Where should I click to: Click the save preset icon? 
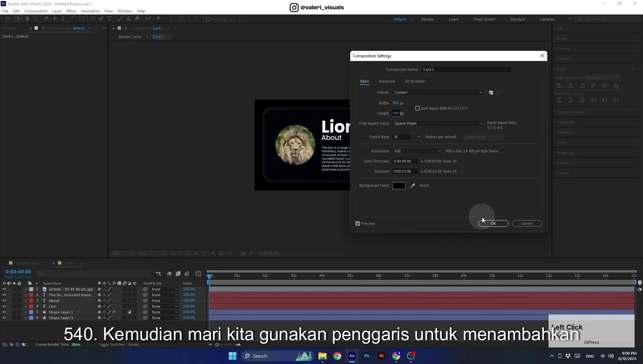[491, 93]
